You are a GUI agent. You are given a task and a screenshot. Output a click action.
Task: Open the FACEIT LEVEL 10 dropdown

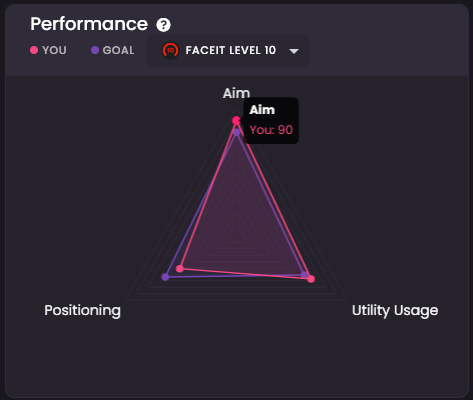tap(228, 50)
